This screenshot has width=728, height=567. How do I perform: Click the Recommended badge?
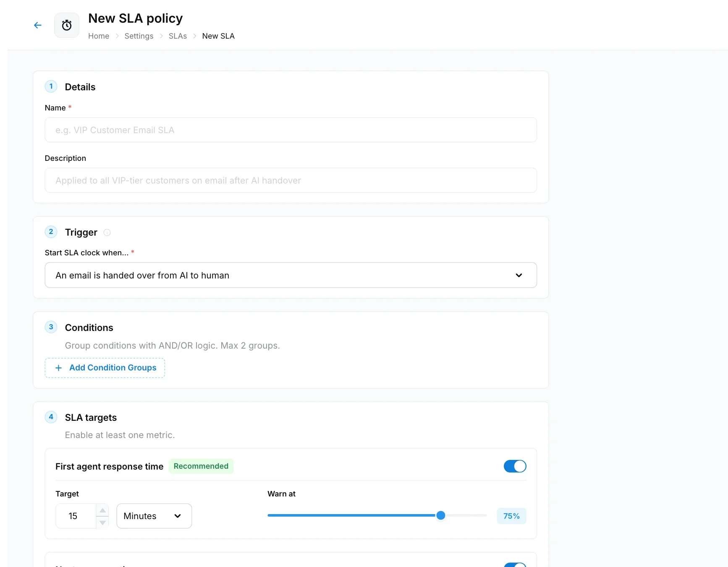point(201,466)
